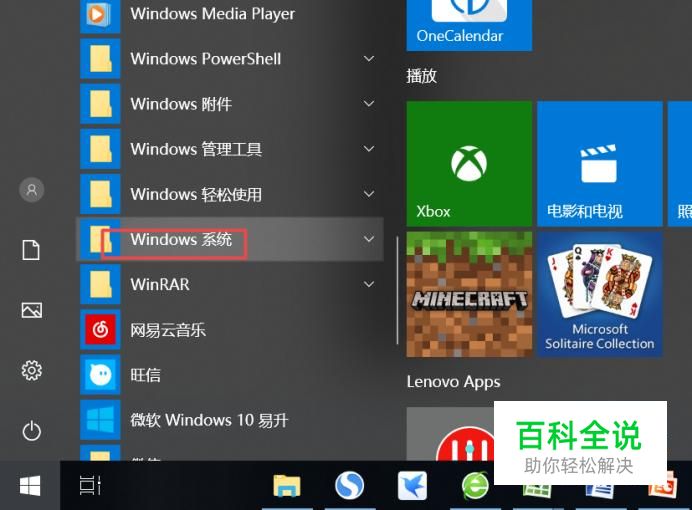Click the app list scrollbar

pyautogui.click(x=397, y=290)
